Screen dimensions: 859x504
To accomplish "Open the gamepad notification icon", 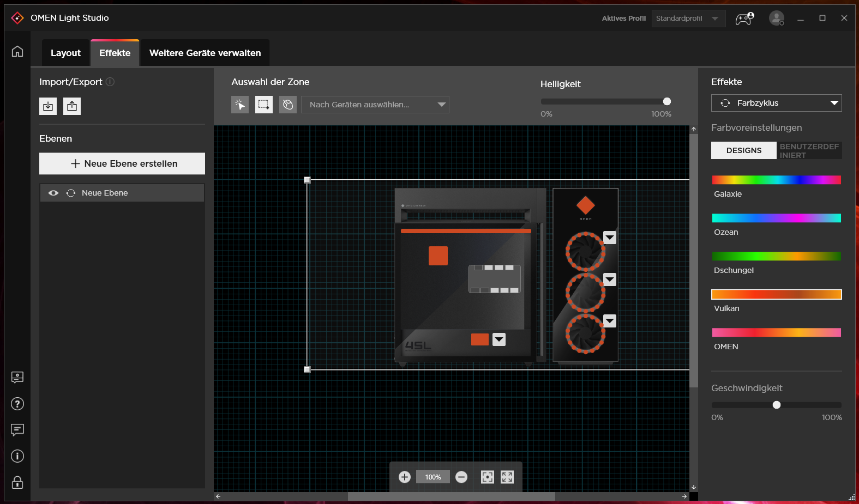I will [744, 19].
